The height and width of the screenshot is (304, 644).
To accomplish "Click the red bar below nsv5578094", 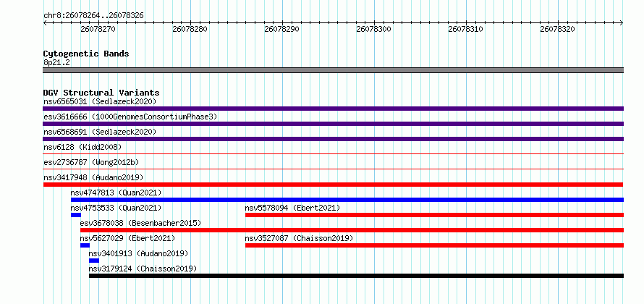I will pos(435,215).
